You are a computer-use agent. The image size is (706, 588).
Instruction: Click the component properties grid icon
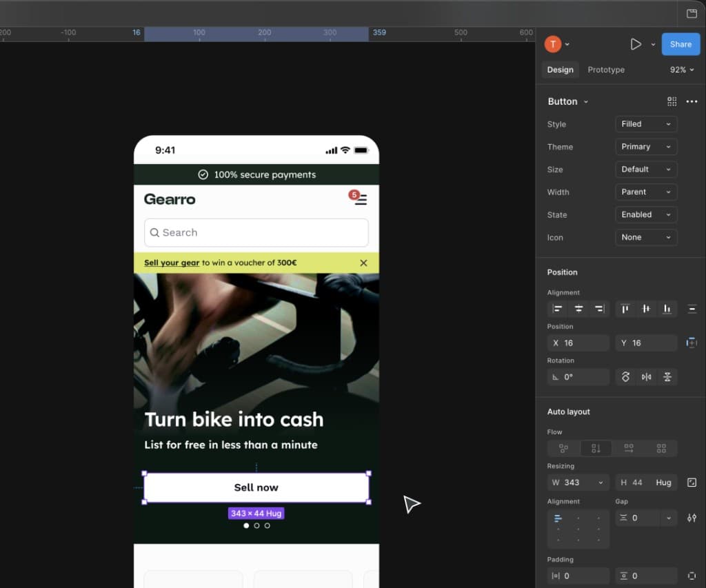point(672,101)
